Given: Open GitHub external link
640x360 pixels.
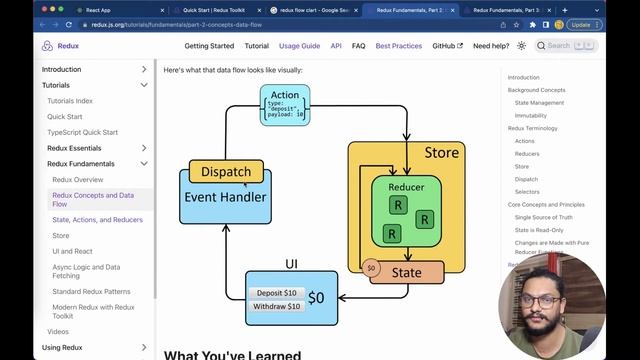Looking at the screenshot, I should pos(447,46).
